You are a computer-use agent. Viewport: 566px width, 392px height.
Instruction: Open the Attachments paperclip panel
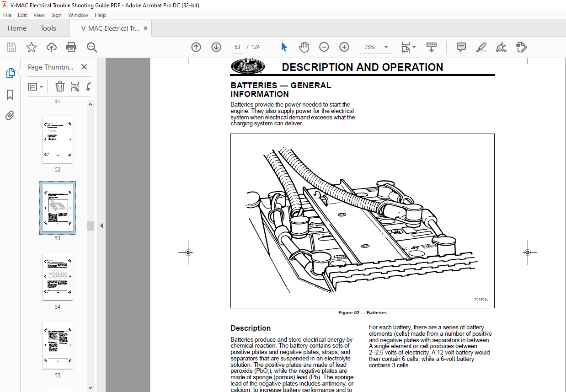click(10, 115)
